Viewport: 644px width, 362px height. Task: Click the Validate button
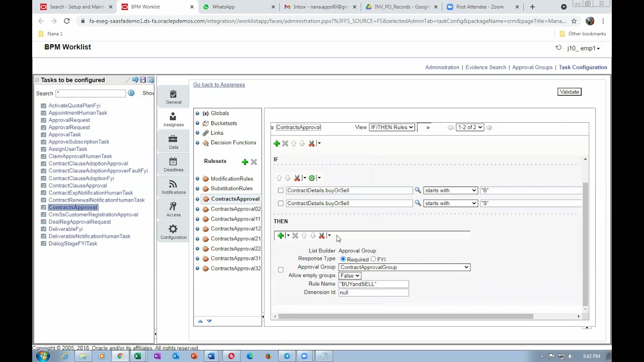pos(570,92)
